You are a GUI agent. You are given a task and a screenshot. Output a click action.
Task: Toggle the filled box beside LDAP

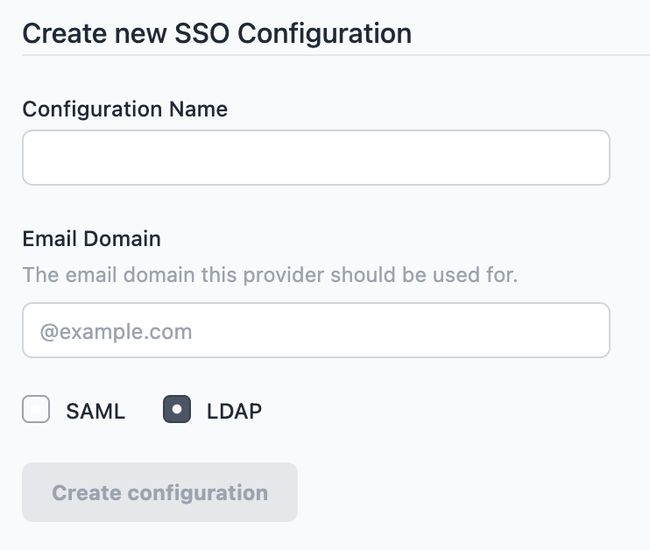177,410
